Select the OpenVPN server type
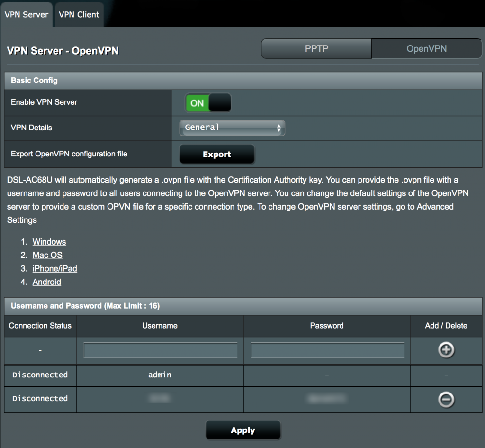This screenshot has width=485, height=448. coord(427,49)
